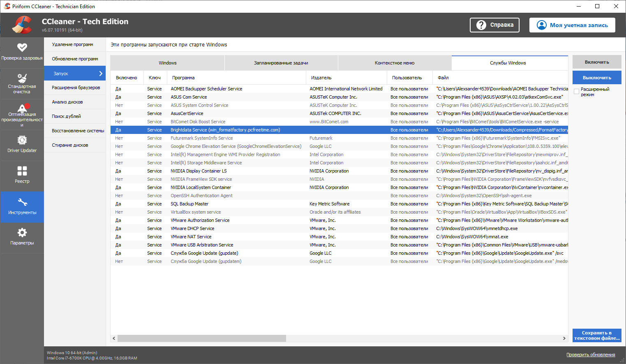Open Driver Updater gear icon
This screenshot has width=626, height=364.
pos(22,141)
